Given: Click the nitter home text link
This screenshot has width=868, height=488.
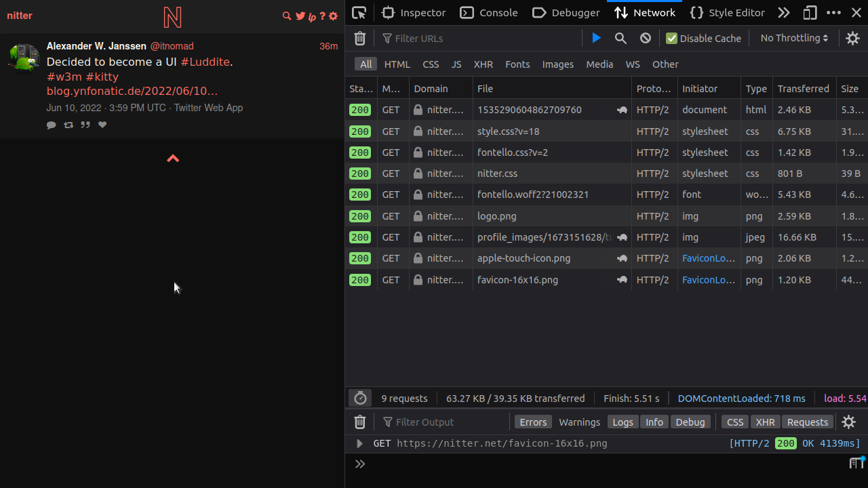Looking at the screenshot, I should 20,16.
